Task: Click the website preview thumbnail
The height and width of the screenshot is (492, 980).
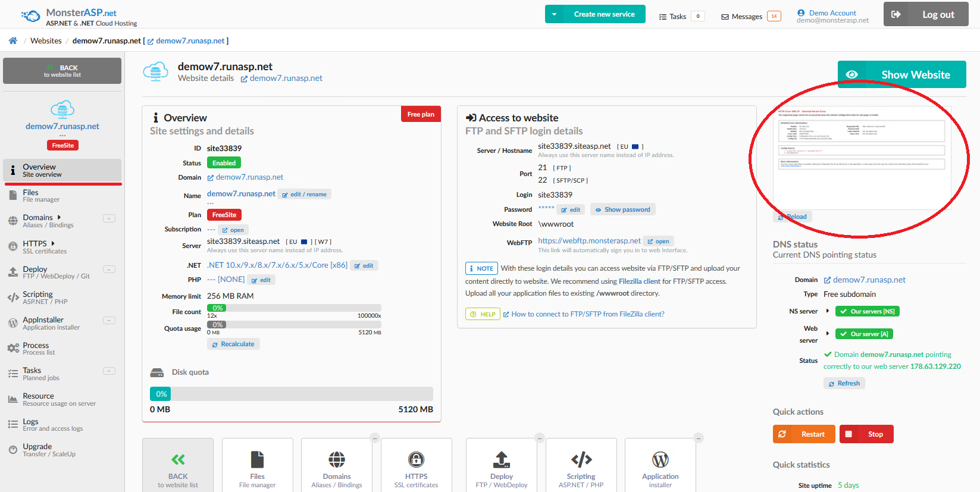Action: coord(862,158)
